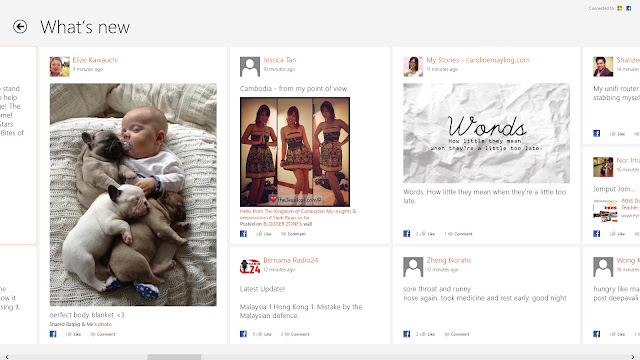Screen dimensions: 640x360
Task: Click the Facebook icon near Connected to
Action: coord(629,8)
